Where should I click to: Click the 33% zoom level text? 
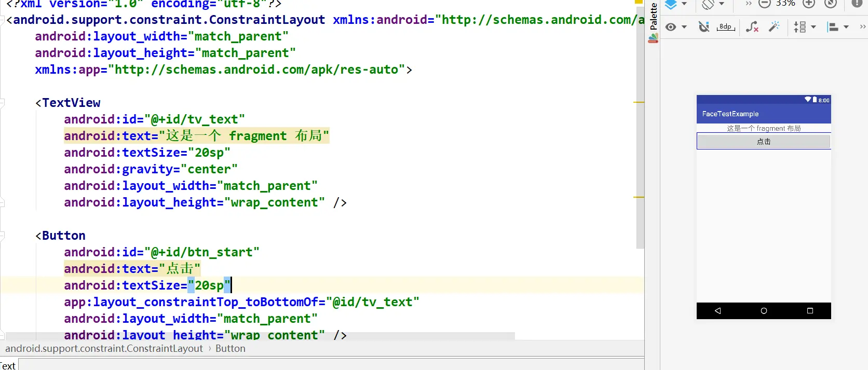(785, 4)
